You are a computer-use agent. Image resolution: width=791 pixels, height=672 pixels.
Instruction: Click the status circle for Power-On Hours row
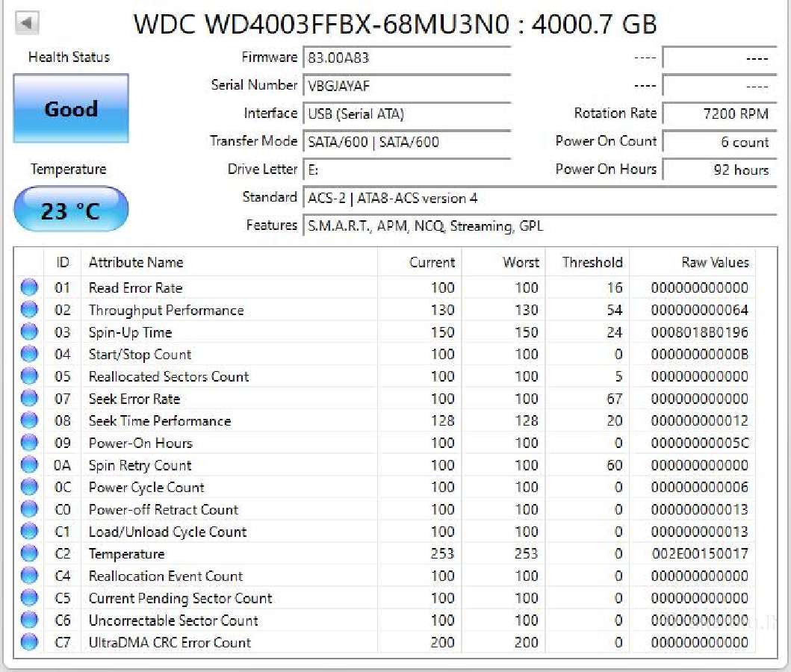29,443
